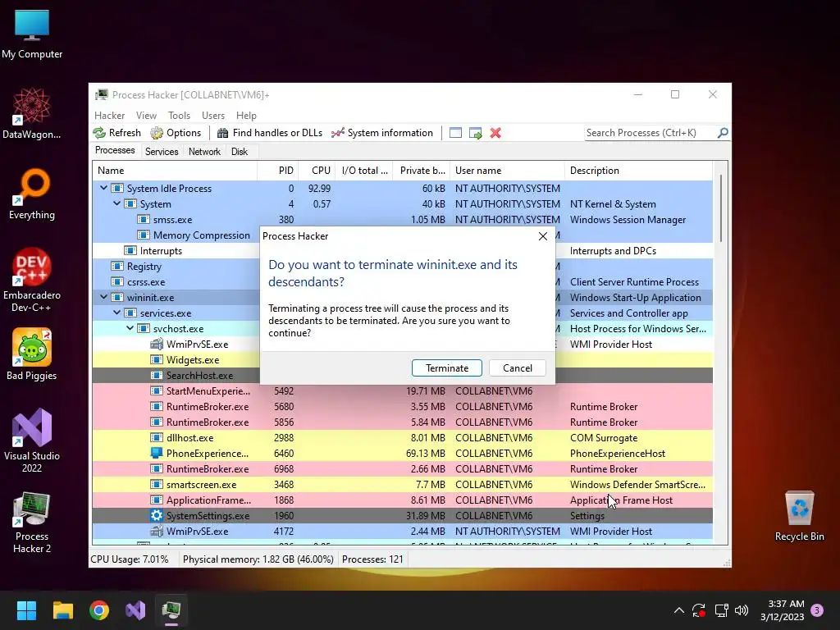The height and width of the screenshot is (630, 840).
Task: Open the Users menu
Action: pyautogui.click(x=213, y=115)
